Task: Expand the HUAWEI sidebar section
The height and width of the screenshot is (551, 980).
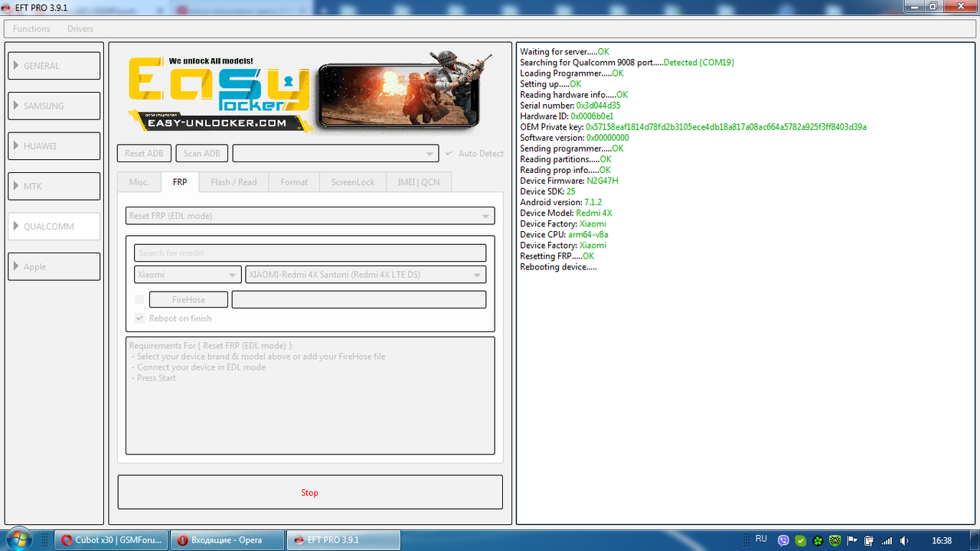Action: [x=54, y=146]
